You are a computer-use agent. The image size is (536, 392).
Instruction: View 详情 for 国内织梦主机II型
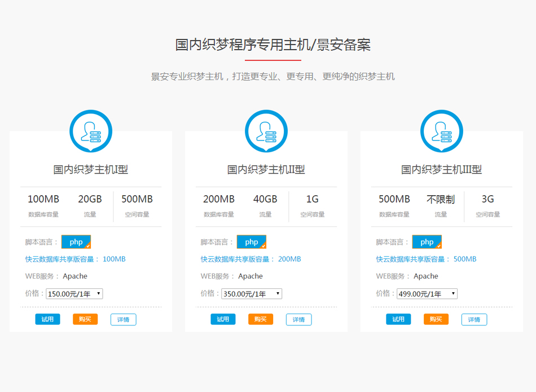(x=298, y=320)
